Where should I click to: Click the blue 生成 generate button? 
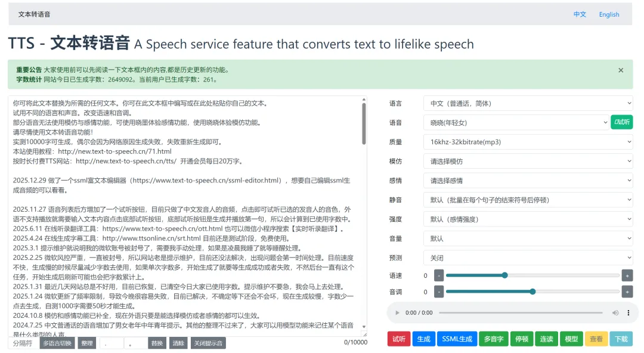[423, 339]
